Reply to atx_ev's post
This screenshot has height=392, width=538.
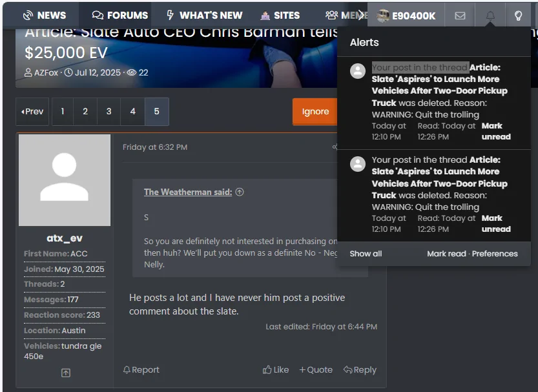click(x=360, y=369)
